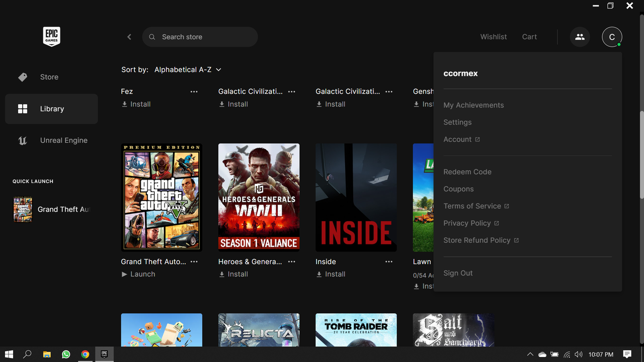Open WhatsApp from taskbar

pyautogui.click(x=66, y=354)
